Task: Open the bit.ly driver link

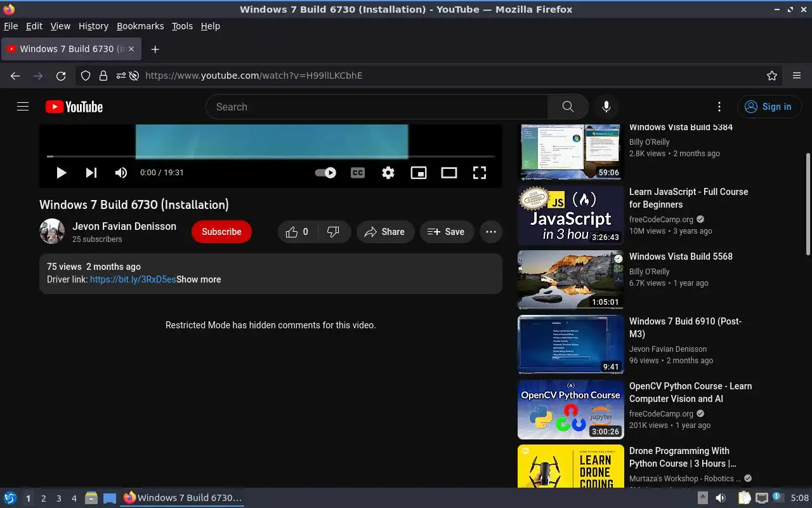Action: point(133,279)
